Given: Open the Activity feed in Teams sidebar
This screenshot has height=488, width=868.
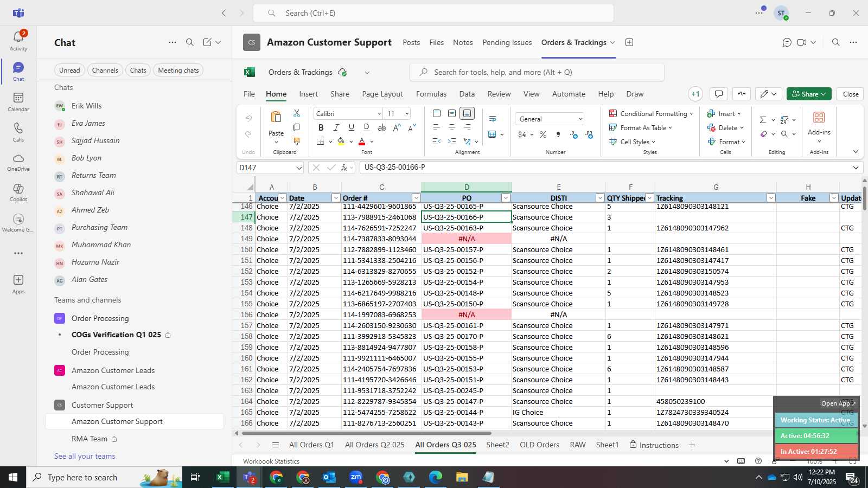Looking at the screenshot, I should 18,41.
